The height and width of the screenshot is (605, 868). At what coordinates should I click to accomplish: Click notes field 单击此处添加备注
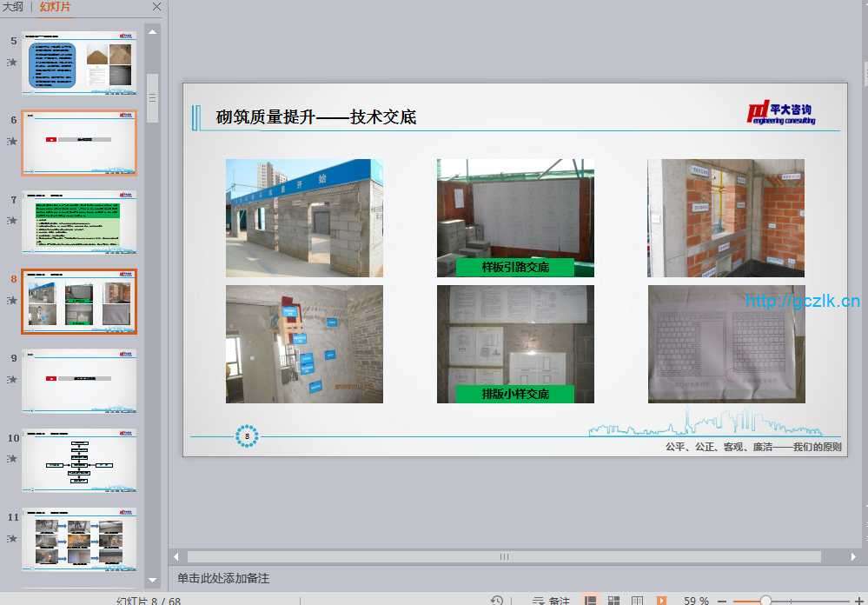click(223, 578)
